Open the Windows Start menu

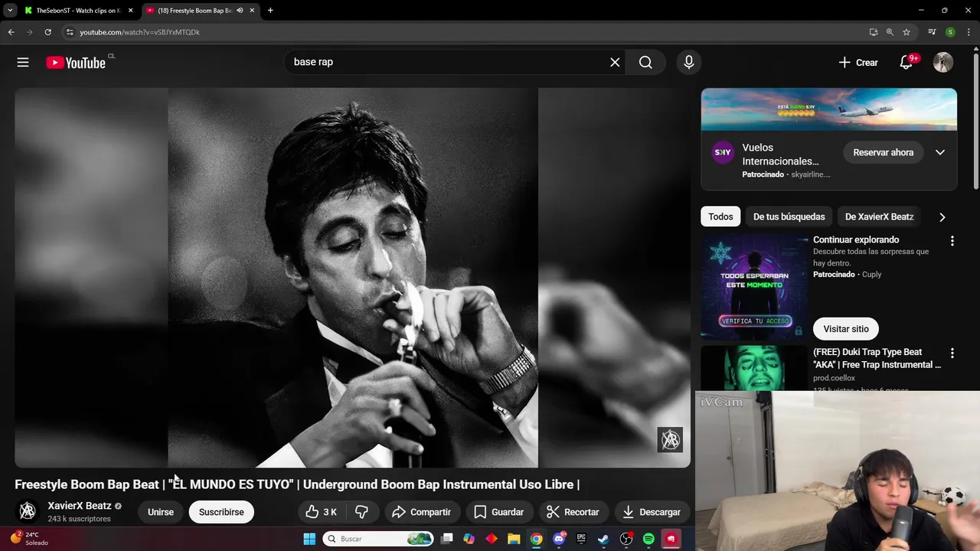point(309,539)
